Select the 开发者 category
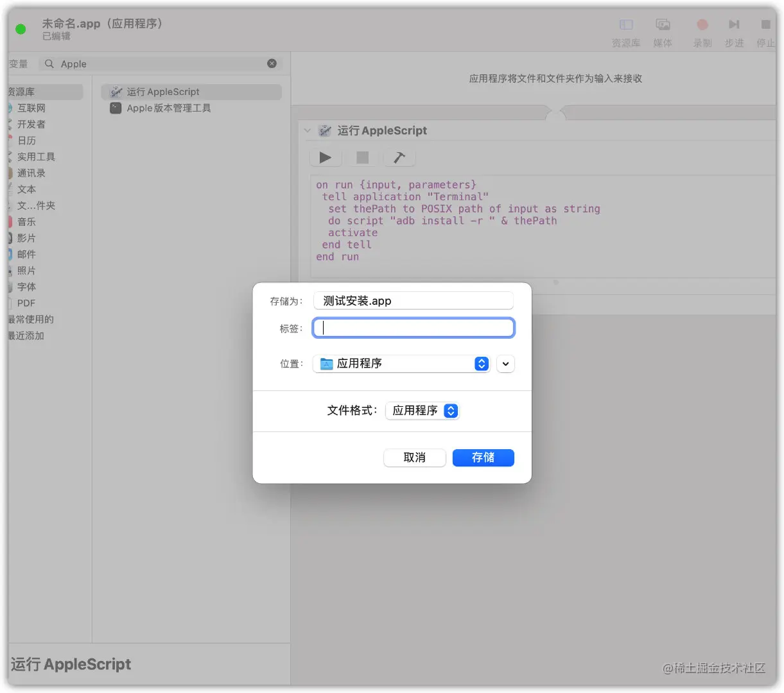The width and height of the screenshot is (784, 693). pos(31,124)
